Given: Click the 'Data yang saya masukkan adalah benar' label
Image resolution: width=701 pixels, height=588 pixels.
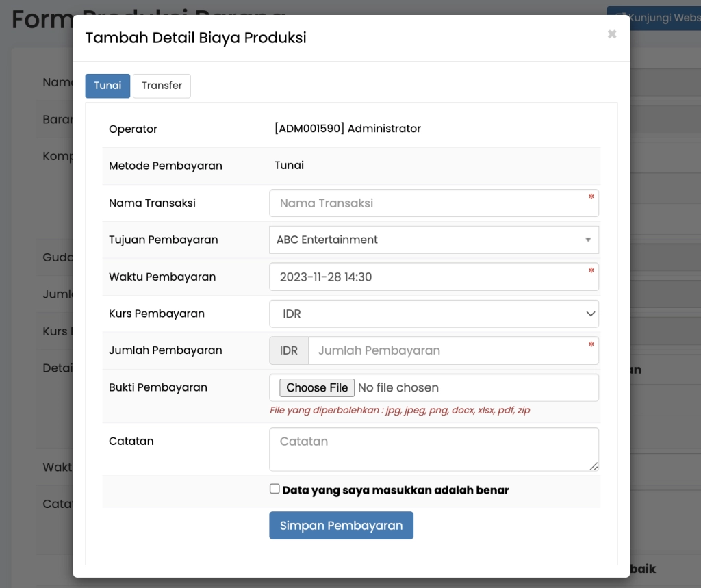Looking at the screenshot, I should coord(396,490).
